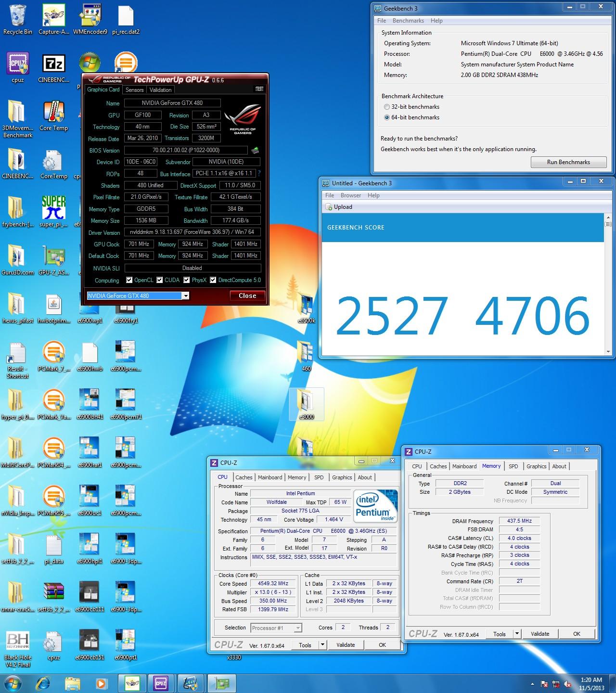Screen dimensions: 616x693
Task: Open Windows Explorer from taskbar
Action: click(x=72, y=683)
